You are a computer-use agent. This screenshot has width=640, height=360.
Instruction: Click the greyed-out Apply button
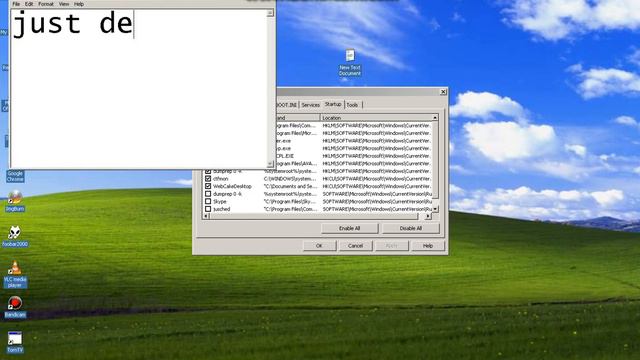pyautogui.click(x=391, y=246)
